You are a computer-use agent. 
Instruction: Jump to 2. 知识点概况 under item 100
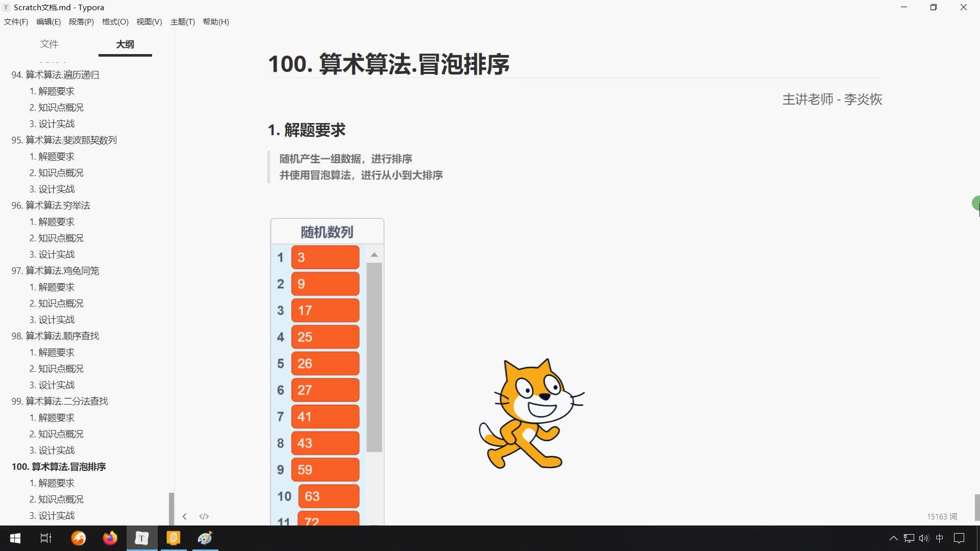(56, 499)
